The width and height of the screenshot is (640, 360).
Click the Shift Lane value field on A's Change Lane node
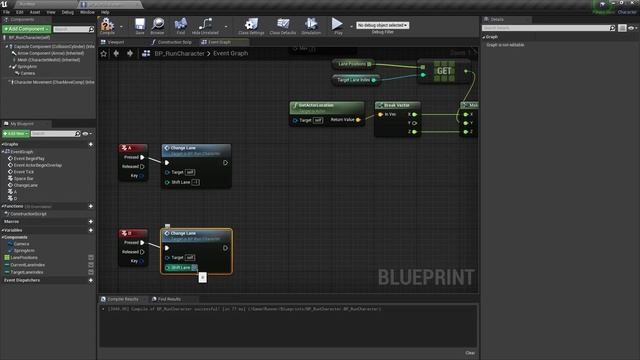click(196, 182)
